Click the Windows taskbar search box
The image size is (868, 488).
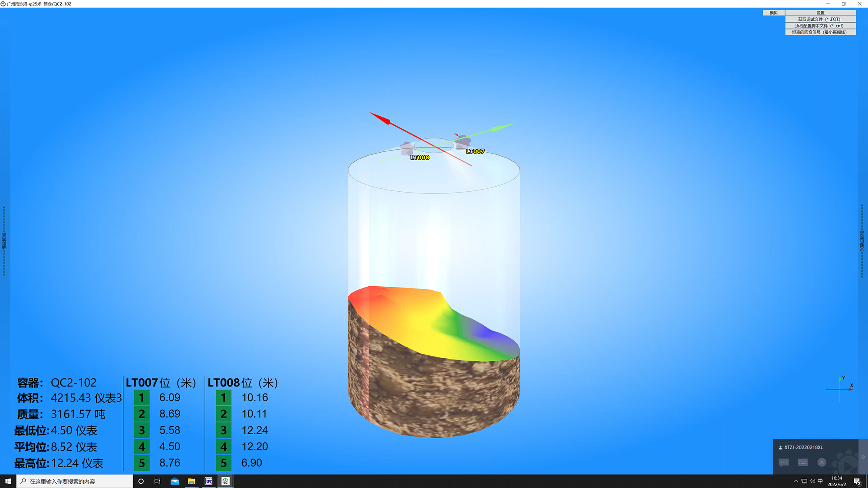click(75, 481)
